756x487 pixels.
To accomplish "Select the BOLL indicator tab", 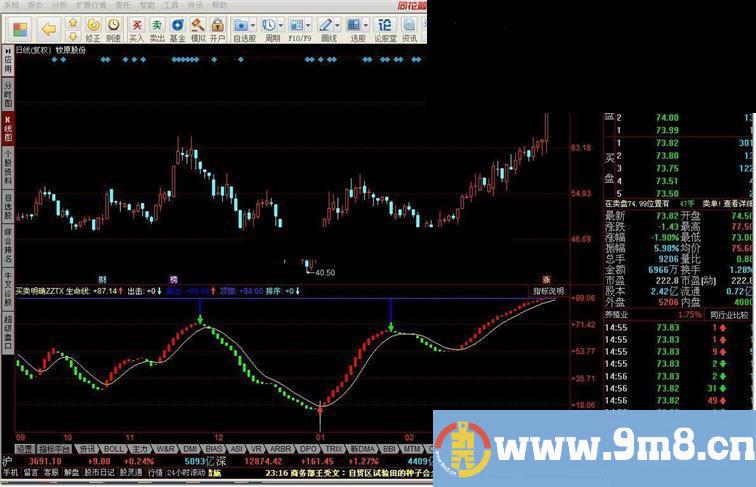I will (115, 449).
